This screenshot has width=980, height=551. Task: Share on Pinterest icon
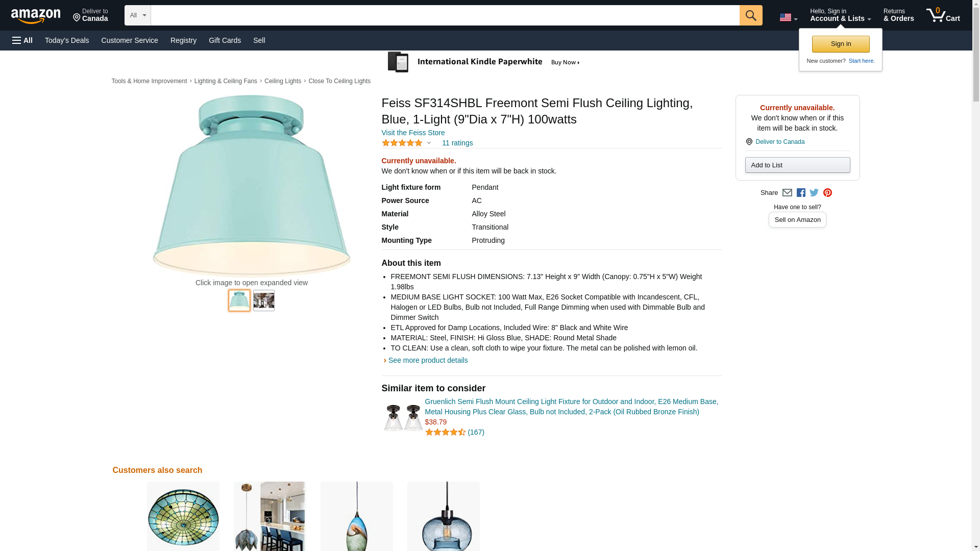click(x=827, y=193)
